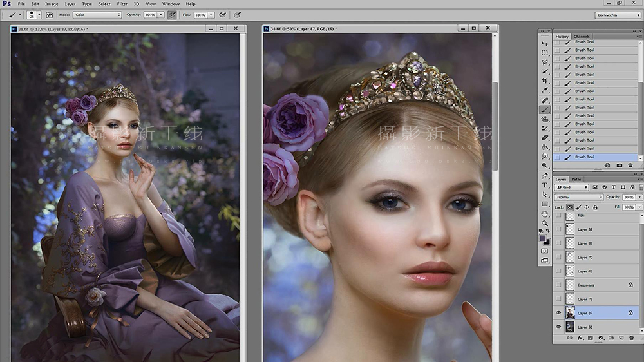Toggle pressure for opacity in options bar
The image size is (644, 362).
172,15
